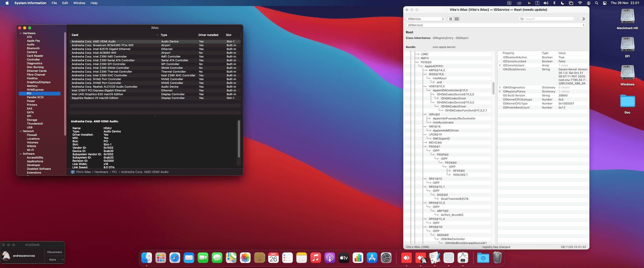This screenshot has height=268, width=644.
Task: Launch Safari from the Dock
Action: click(x=175, y=258)
